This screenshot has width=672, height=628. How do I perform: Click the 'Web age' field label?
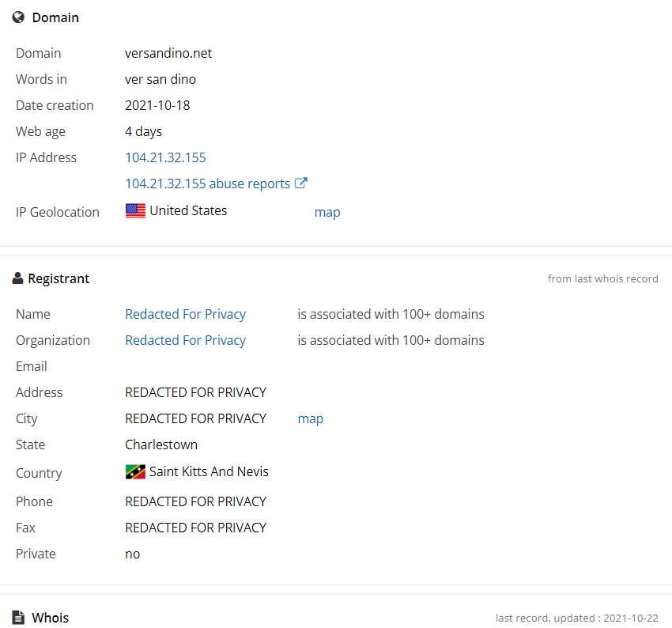click(x=40, y=131)
